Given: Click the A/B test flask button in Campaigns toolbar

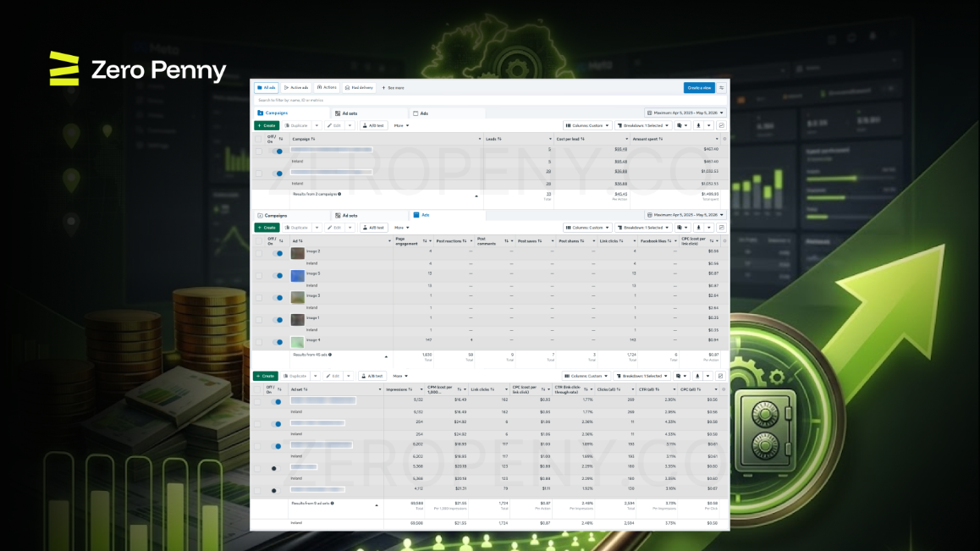Looking at the screenshot, I should 374,125.
